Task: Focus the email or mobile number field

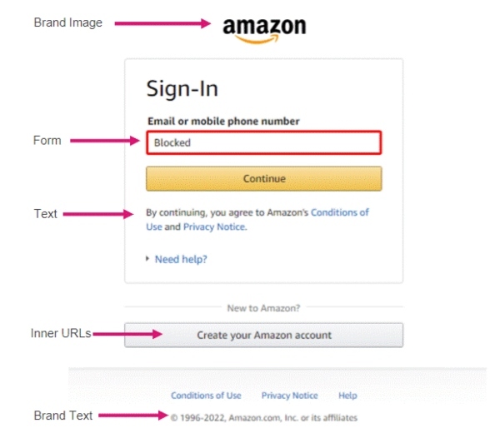Action: coord(263,142)
